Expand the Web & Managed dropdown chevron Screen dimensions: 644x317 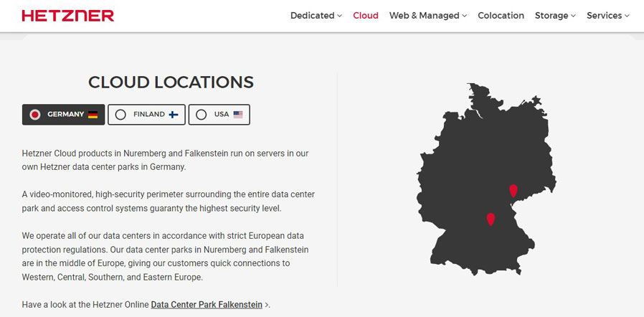[x=464, y=16]
